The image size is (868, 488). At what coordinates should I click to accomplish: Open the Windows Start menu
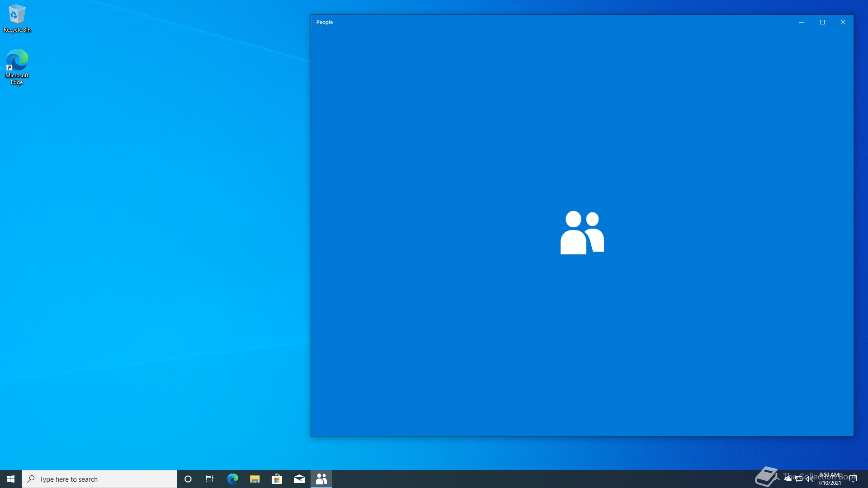pyautogui.click(x=11, y=479)
